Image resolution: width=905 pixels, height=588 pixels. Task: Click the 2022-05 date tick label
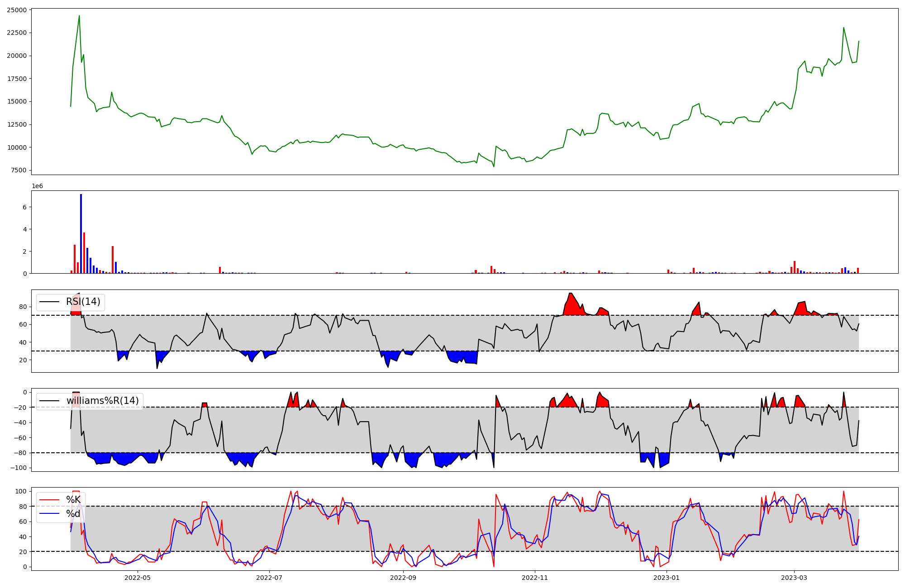pos(137,577)
